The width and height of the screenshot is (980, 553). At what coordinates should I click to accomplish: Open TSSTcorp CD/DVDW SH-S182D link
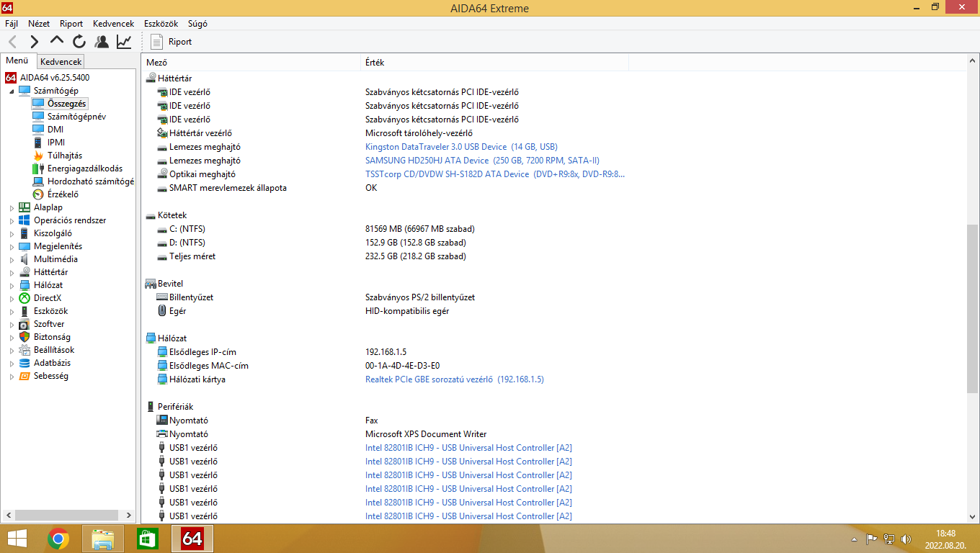pos(495,174)
